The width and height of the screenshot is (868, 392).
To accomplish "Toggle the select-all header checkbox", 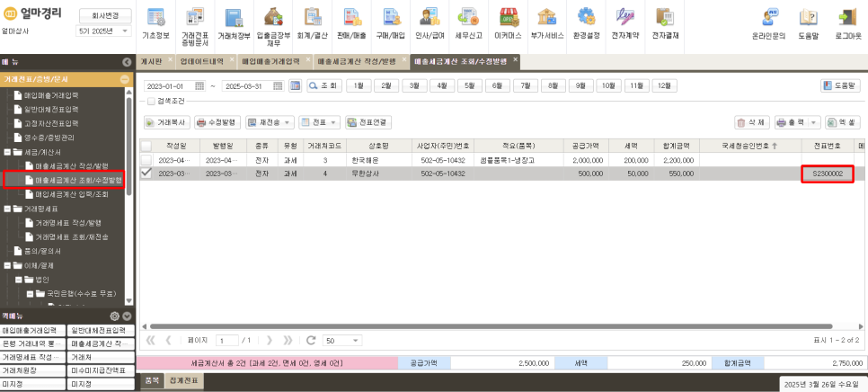I will (x=146, y=146).
